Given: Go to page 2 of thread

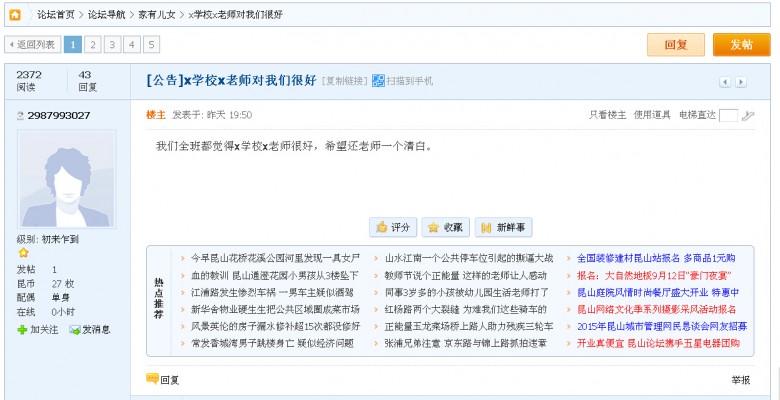Looking at the screenshot, I should pyautogui.click(x=92, y=44).
